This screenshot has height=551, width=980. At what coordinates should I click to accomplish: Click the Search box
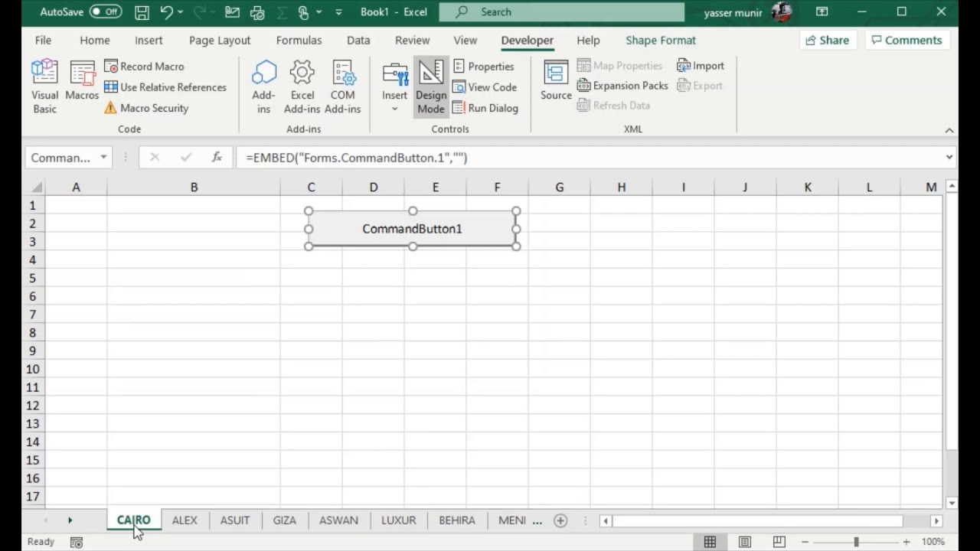coord(562,11)
